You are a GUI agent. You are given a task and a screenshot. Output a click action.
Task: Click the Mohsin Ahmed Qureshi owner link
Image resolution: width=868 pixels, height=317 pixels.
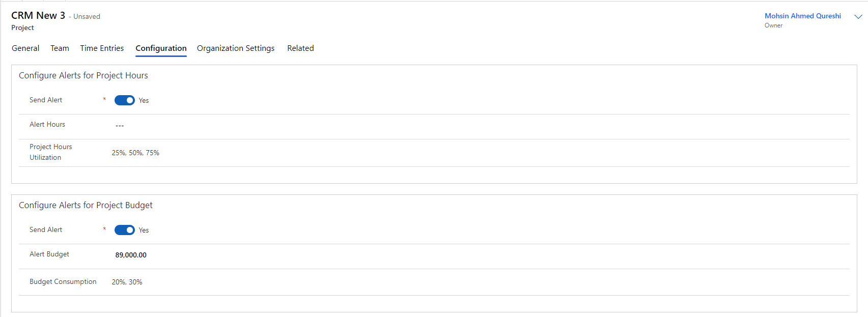[802, 16]
